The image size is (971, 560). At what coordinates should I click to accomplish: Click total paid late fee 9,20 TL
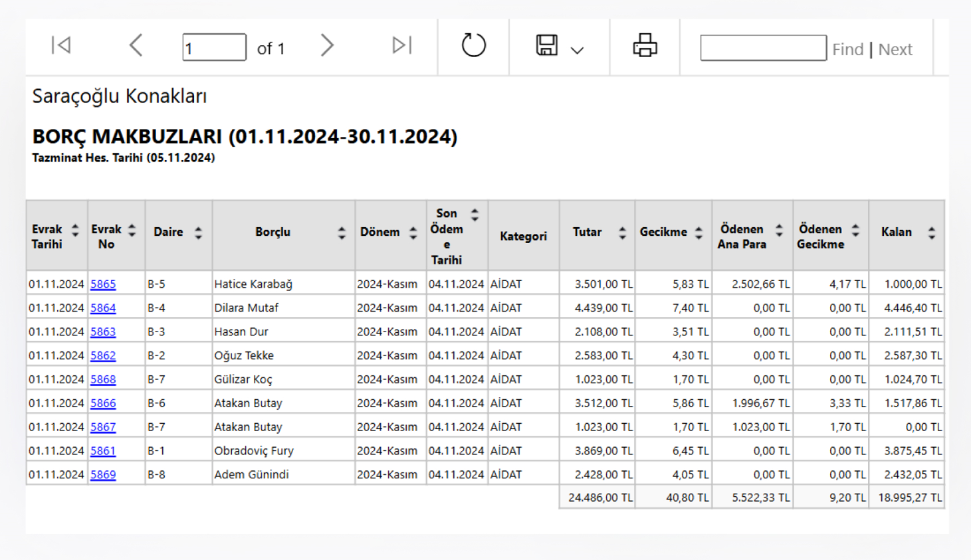click(831, 498)
